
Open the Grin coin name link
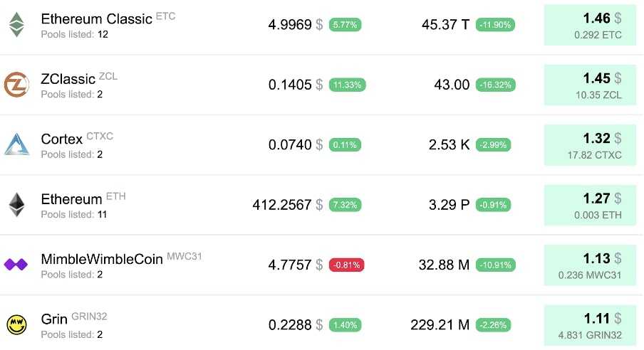click(x=53, y=319)
